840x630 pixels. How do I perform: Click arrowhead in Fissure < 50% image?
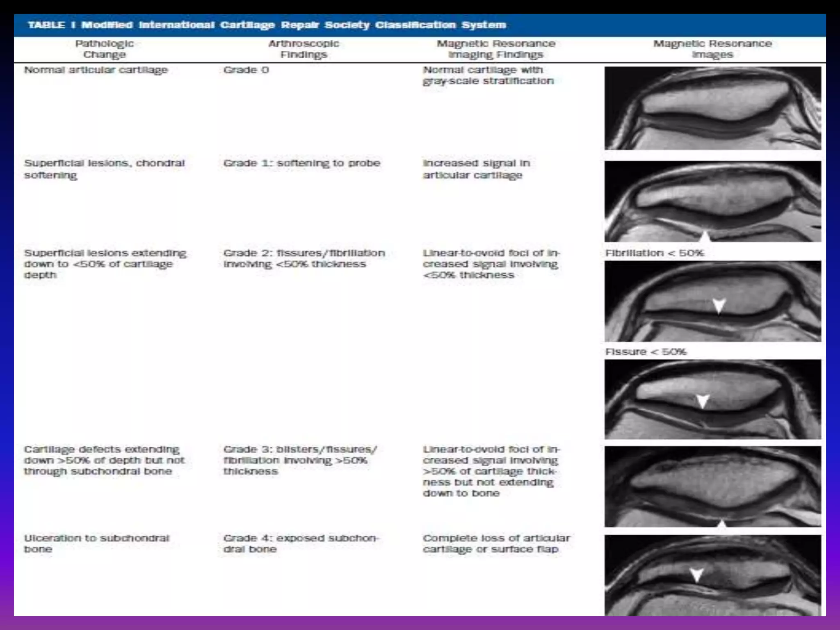[x=703, y=401]
